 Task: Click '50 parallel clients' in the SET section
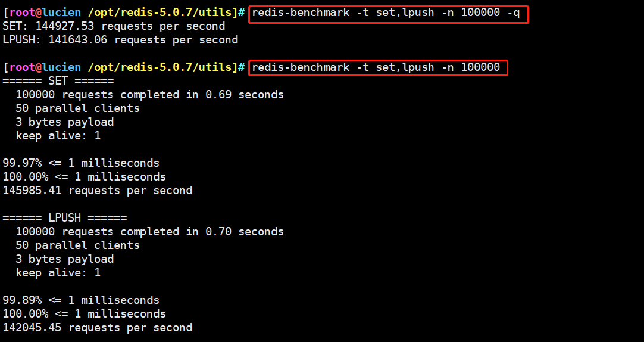click(x=77, y=108)
